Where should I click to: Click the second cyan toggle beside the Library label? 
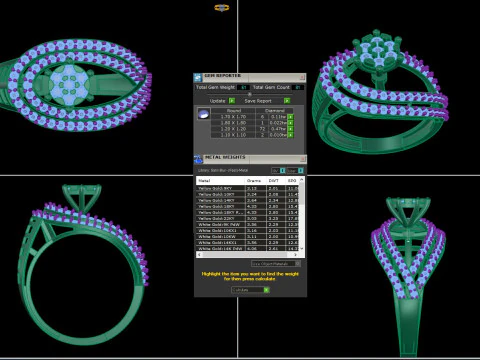[x=301, y=171]
